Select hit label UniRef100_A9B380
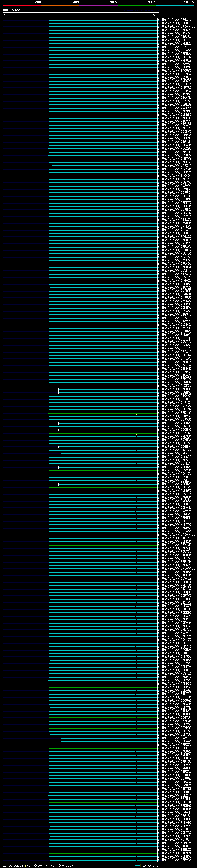Image resolution: width=197 pixels, height=868 pixels. click(177, 437)
